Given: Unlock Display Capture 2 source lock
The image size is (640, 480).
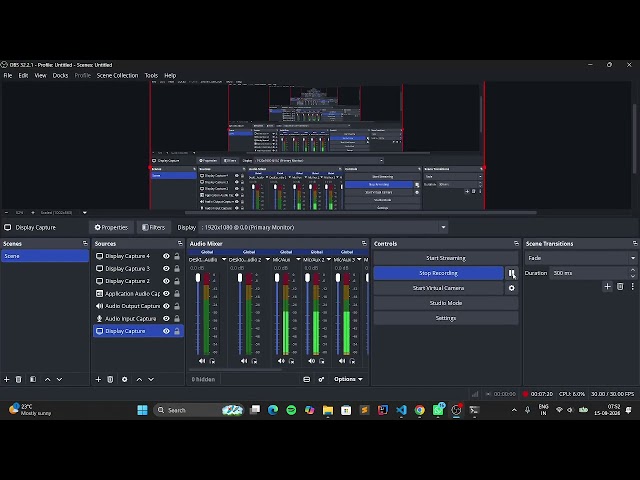Looking at the screenshot, I should pos(177,281).
